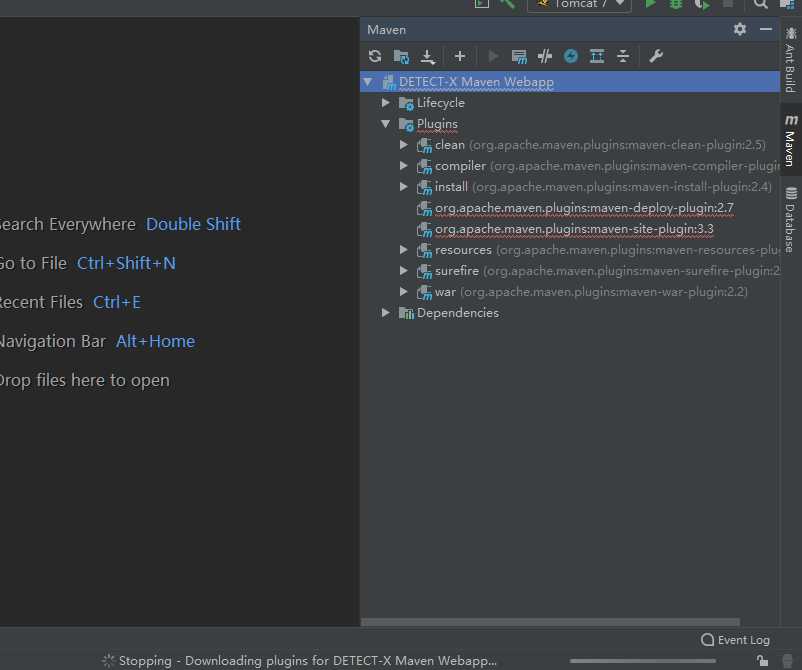
Task: Expand the Lifecycle node
Action: tap(386, 103)
